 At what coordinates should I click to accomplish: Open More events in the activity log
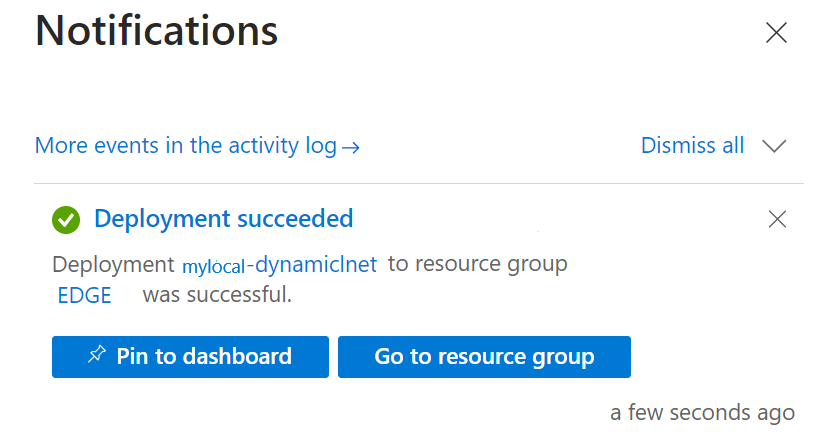coord(186,146)
